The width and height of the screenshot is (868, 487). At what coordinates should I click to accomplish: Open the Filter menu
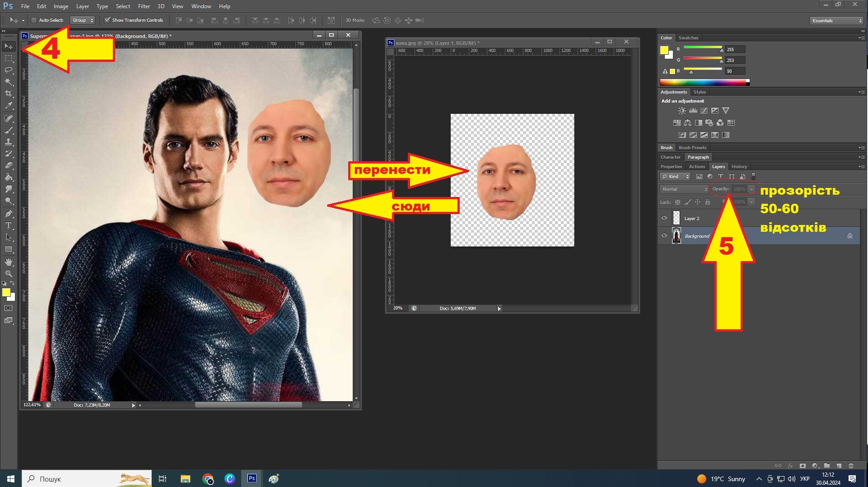(144, 6)
